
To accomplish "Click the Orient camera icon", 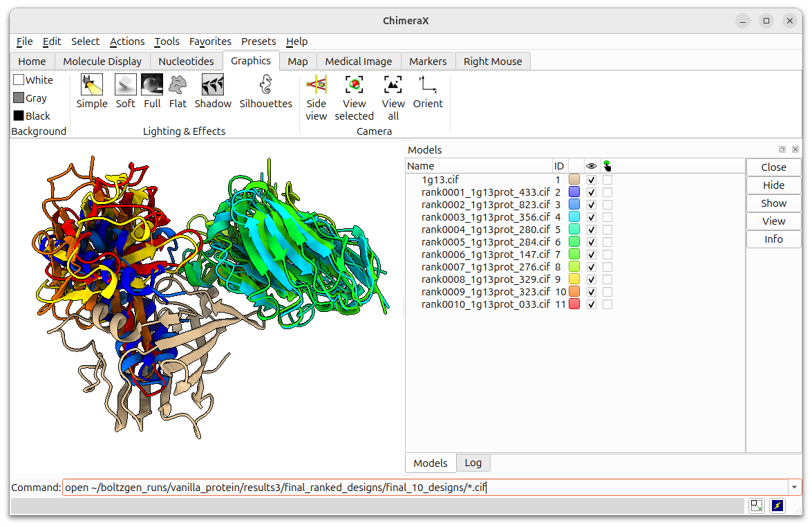I will click(428, 84).
